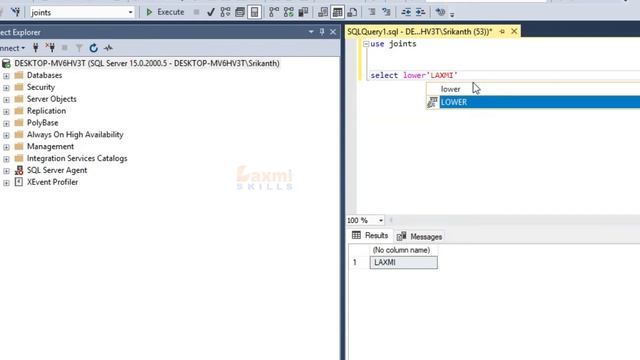
Task: Toggle auto-hide pin on Object Explorer
Action: pyautogui.click(x=322, y=32)
